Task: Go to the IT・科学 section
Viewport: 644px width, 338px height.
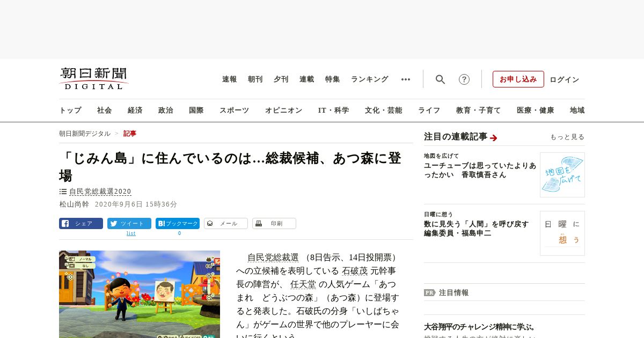Action: 334,111
